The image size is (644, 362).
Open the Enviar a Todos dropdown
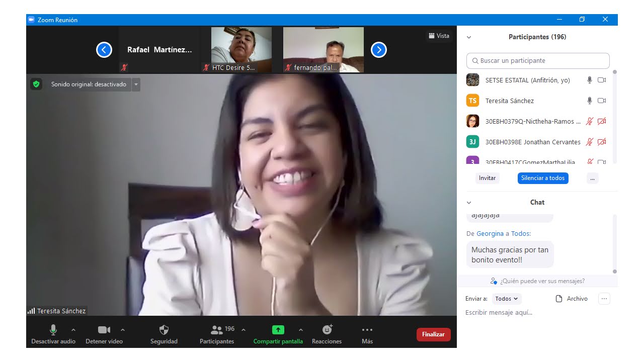[507, 299]
